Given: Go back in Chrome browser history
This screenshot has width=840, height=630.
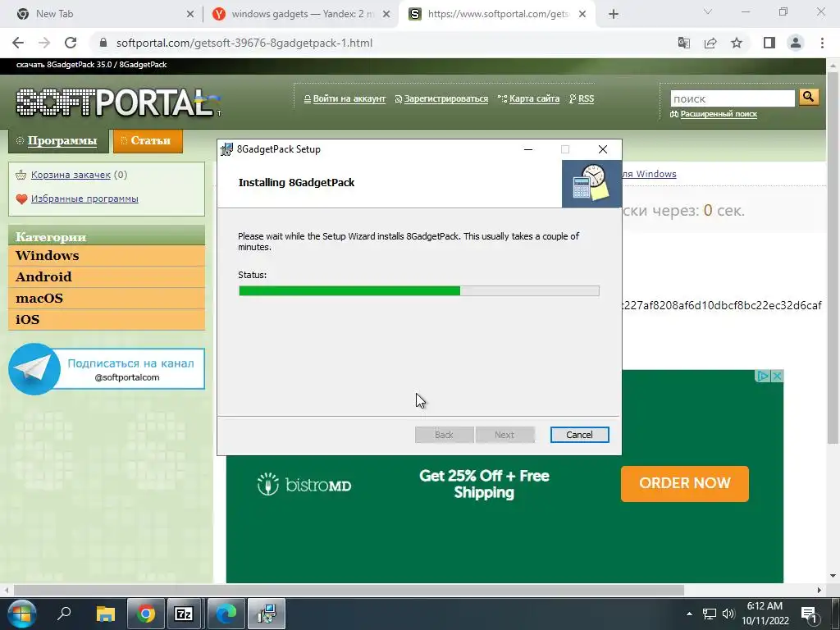Looking at the screenshot, I should (x=18, y=43).
